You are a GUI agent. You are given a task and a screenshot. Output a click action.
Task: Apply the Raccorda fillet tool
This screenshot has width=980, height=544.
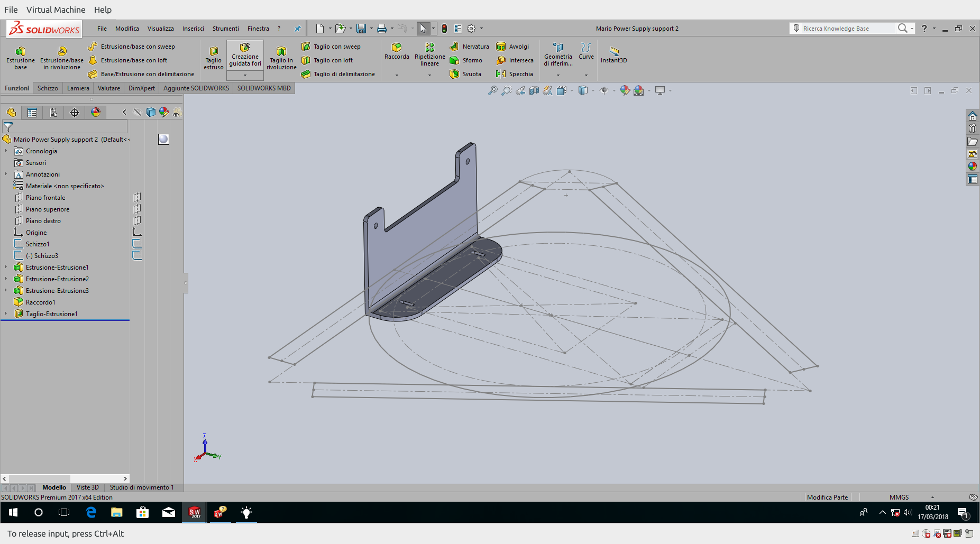tap(397, 52)
